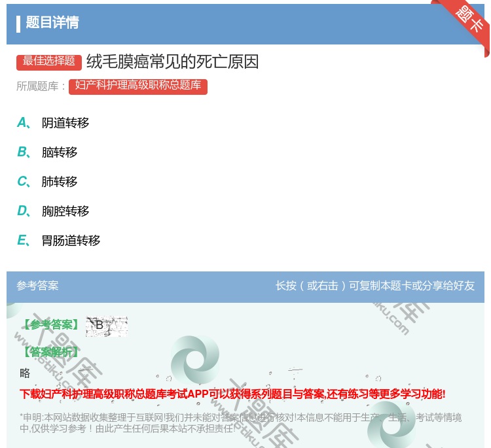Select option A 阴道转移
The width and height of the screenshot is (491, 448).
pos(53,123)
